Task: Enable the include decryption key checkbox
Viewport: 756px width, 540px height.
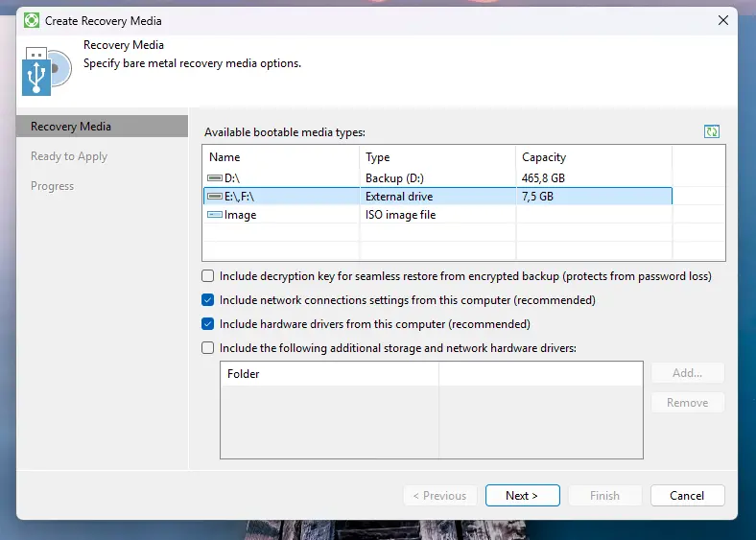Action: click(208, 276)
